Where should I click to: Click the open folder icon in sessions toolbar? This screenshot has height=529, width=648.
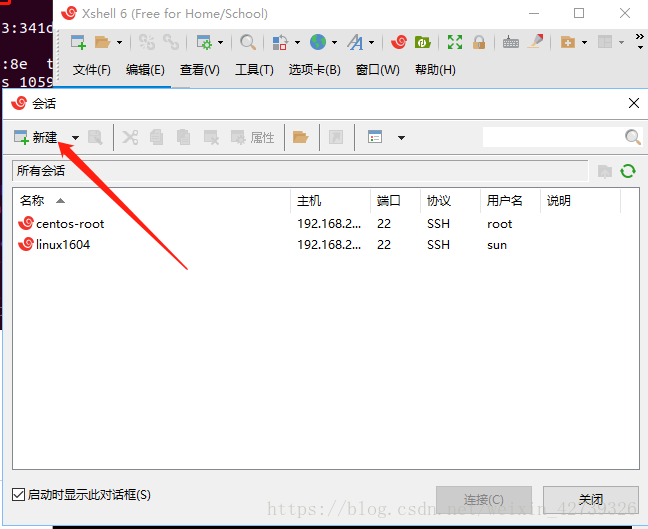pos(300,137)
